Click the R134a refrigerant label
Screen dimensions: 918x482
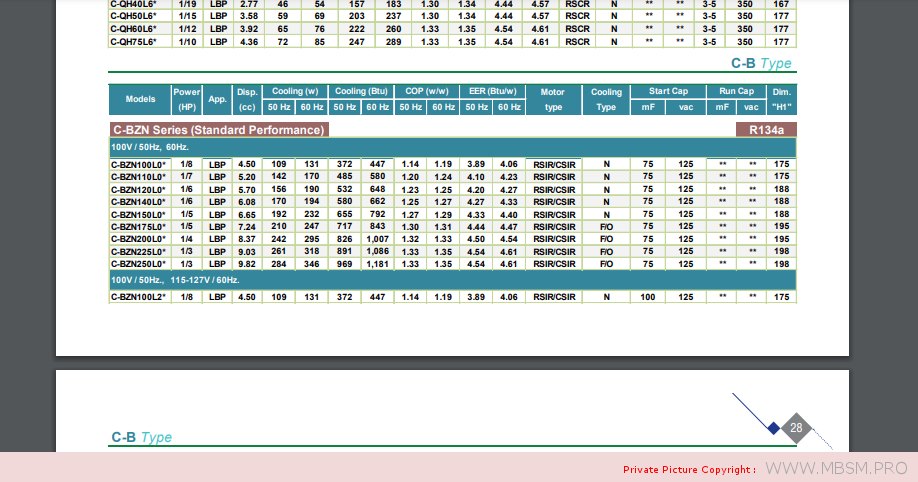pos(766,130)
